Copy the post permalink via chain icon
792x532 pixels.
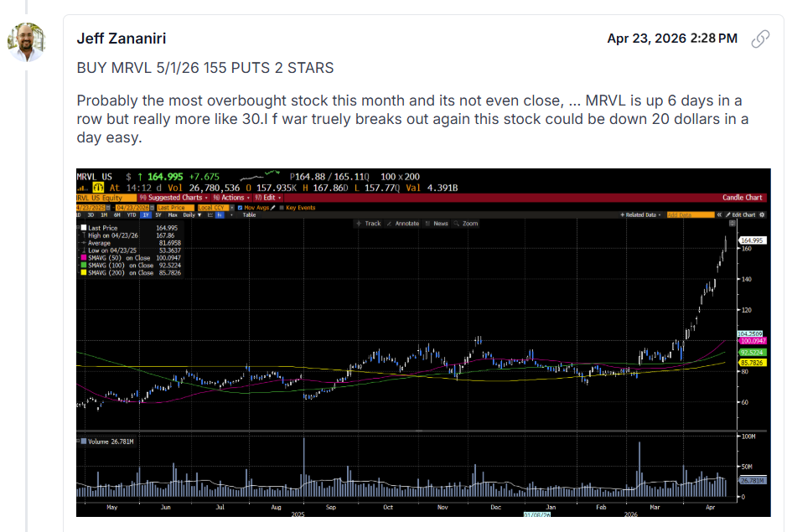point(760,39)
